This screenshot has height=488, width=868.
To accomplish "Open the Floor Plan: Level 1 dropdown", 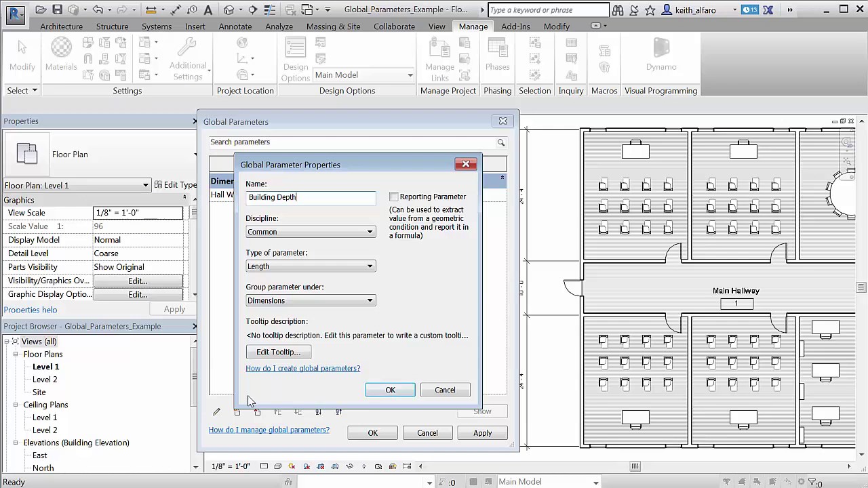I will (x=77, y=185).
